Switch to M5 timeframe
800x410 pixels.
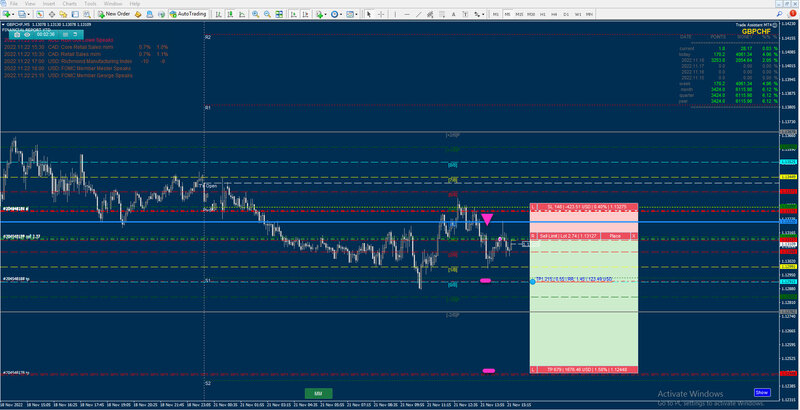pos(507,14)
